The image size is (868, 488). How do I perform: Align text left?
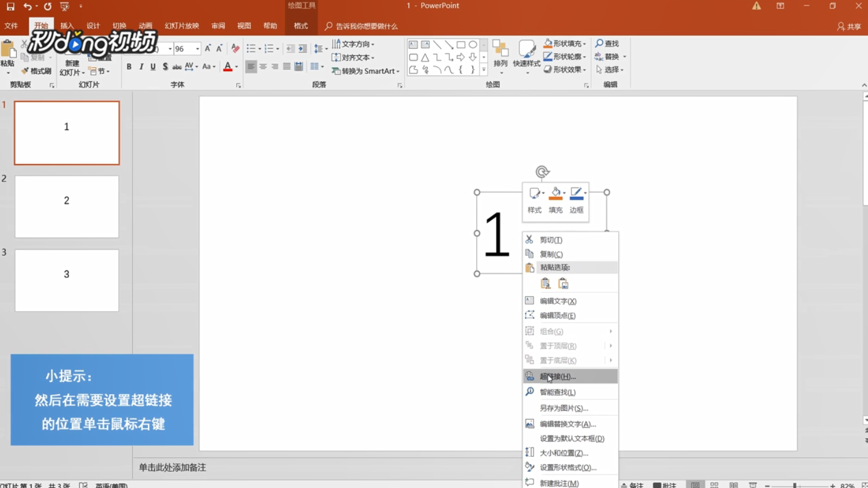pos(250,67)
